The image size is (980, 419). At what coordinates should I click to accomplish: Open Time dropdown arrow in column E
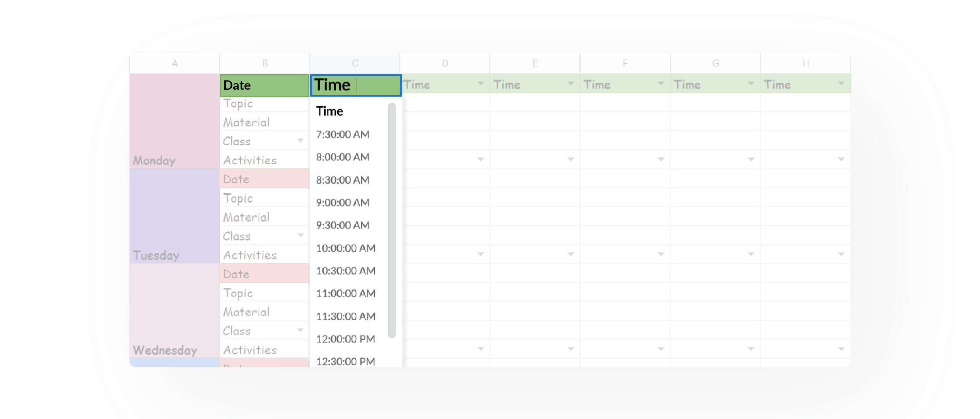click(570, 84)
